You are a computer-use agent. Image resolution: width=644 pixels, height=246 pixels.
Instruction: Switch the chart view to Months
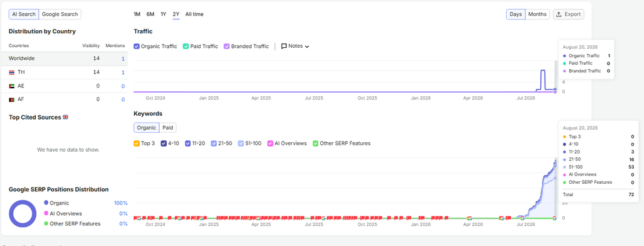[x=537, y=14]
